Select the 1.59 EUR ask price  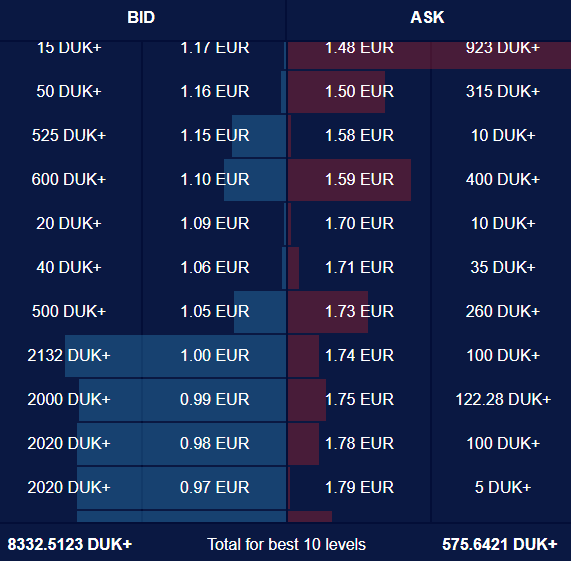359,179
